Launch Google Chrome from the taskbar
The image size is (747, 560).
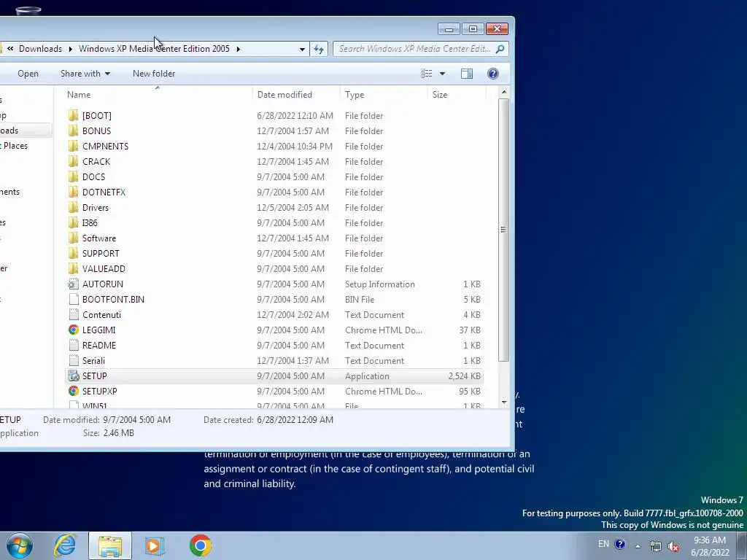pos(200,545)
